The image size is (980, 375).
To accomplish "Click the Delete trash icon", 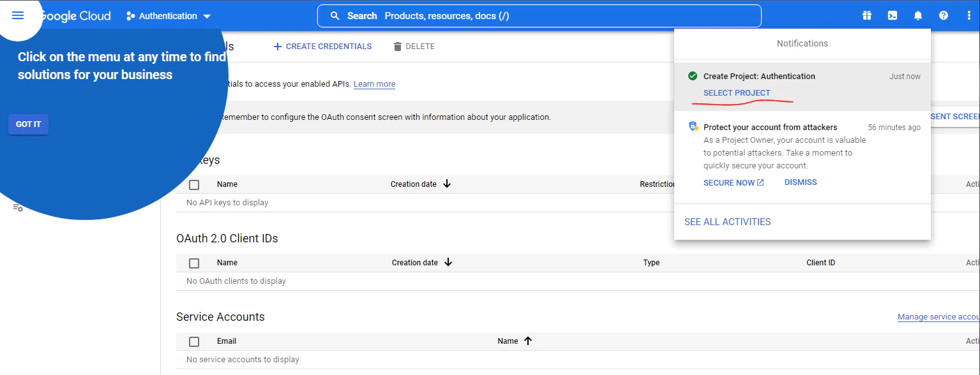I will coord(397,46).
